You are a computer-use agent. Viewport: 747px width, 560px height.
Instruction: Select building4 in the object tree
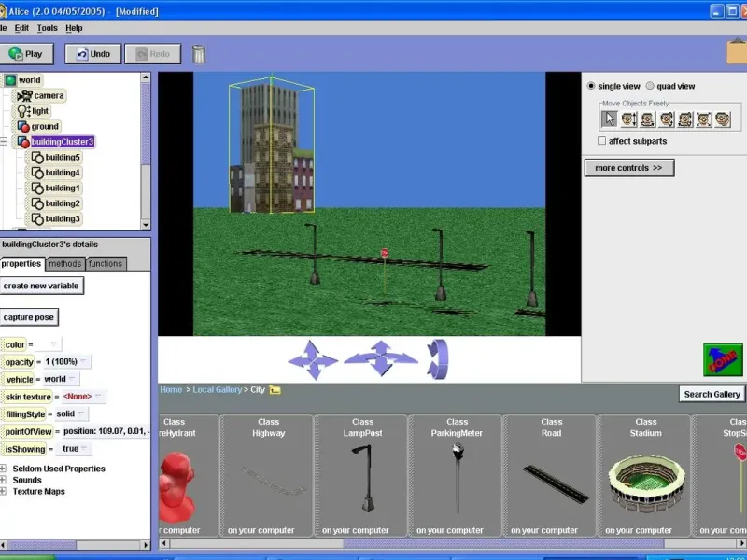(x=56, y=173)
